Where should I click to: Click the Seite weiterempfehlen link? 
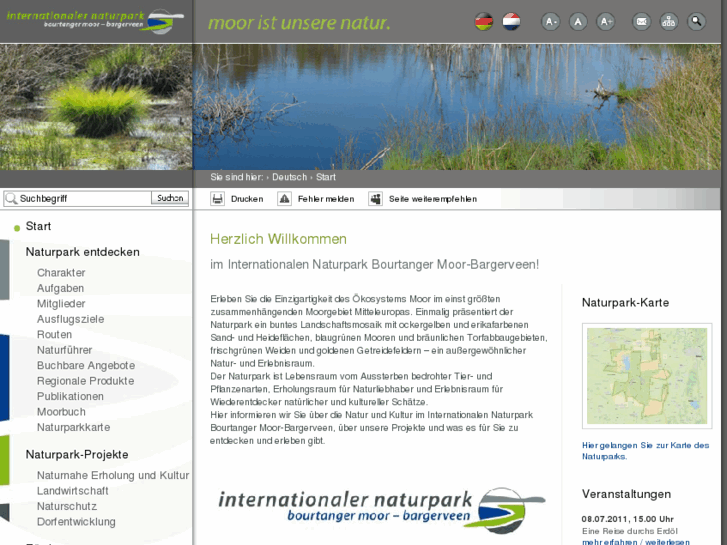click(433, 199)
